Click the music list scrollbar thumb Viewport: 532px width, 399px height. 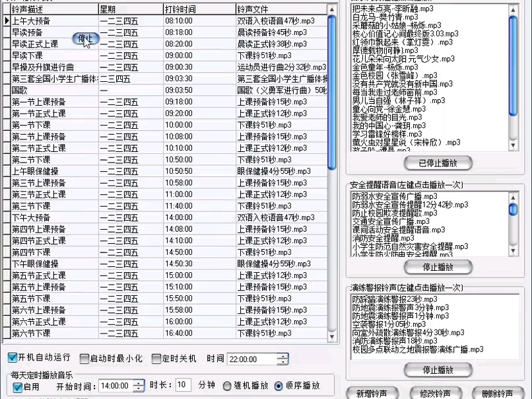(x=514, y=66)
